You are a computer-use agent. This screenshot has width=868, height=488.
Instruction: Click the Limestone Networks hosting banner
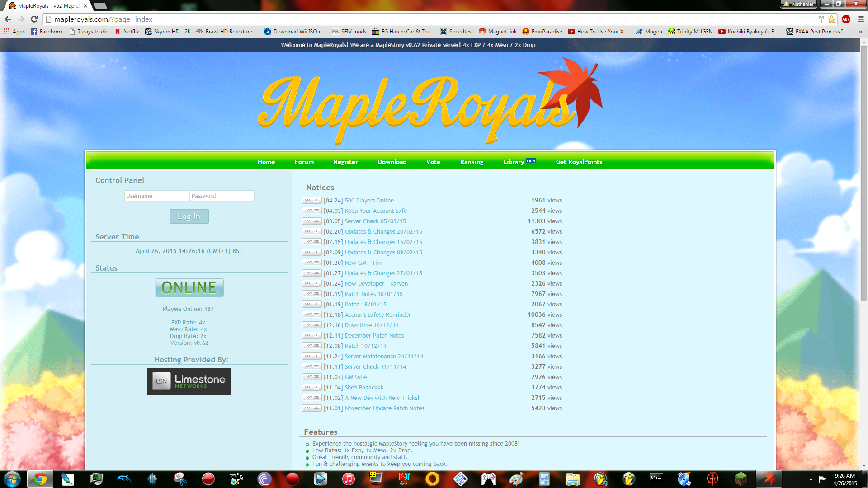189,381
